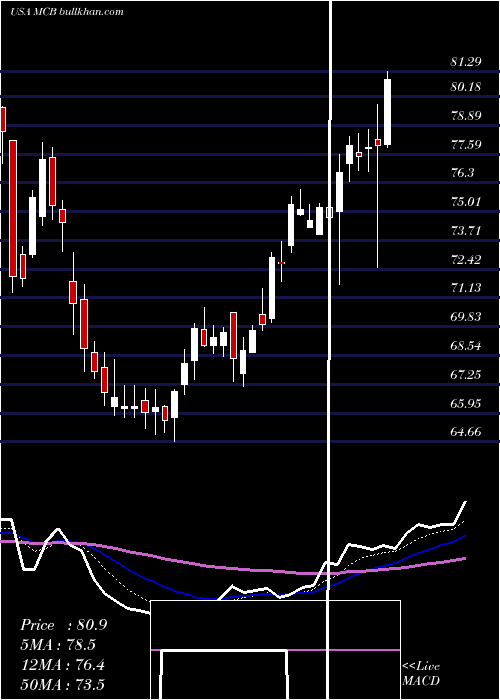This screenshot has width=500, height=700.
Task: Click the 67.25 price axis label
Action: pyautogui.click(x=466, y=375)
